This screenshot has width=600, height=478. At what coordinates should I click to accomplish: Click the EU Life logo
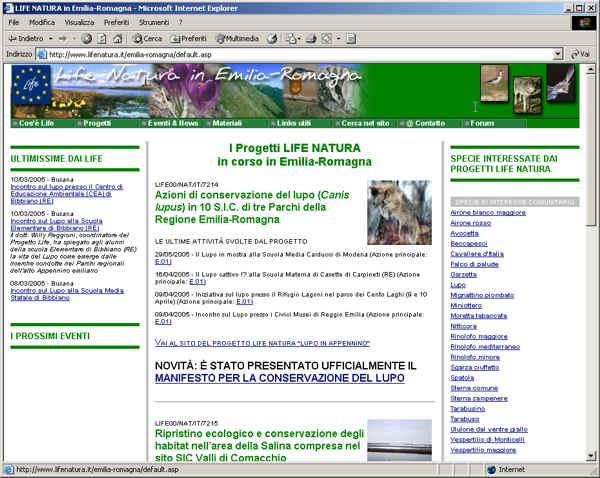31,85
